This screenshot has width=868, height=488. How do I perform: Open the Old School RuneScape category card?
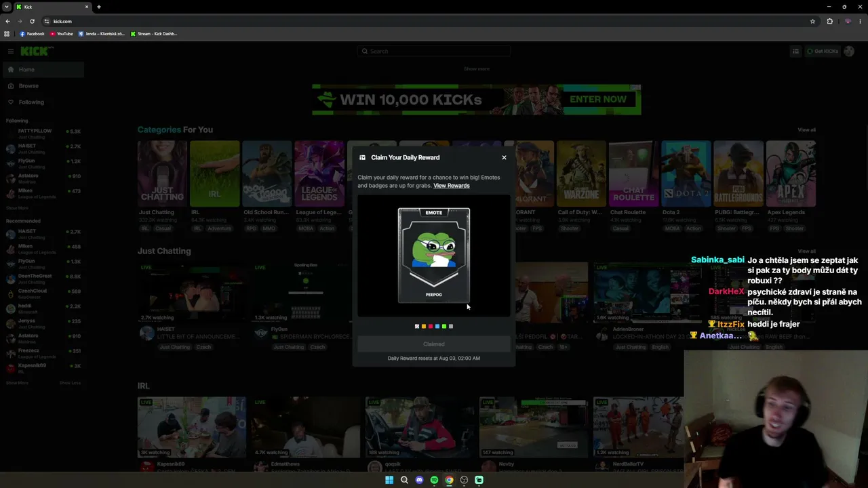click(x=267, y=174)
